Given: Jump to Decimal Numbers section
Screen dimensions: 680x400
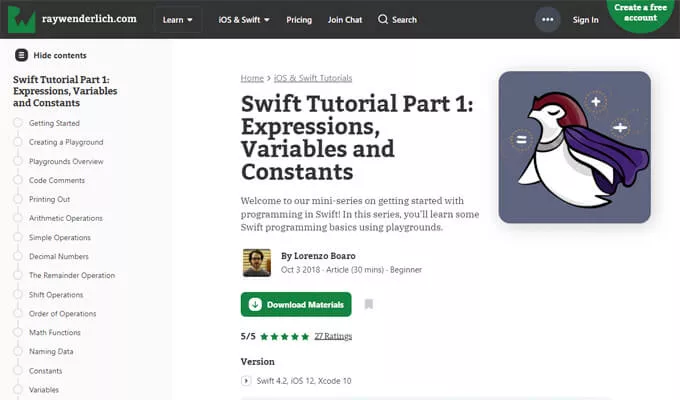Looking at the screenshot, I should pyautogui.click(x=59, y=256).
